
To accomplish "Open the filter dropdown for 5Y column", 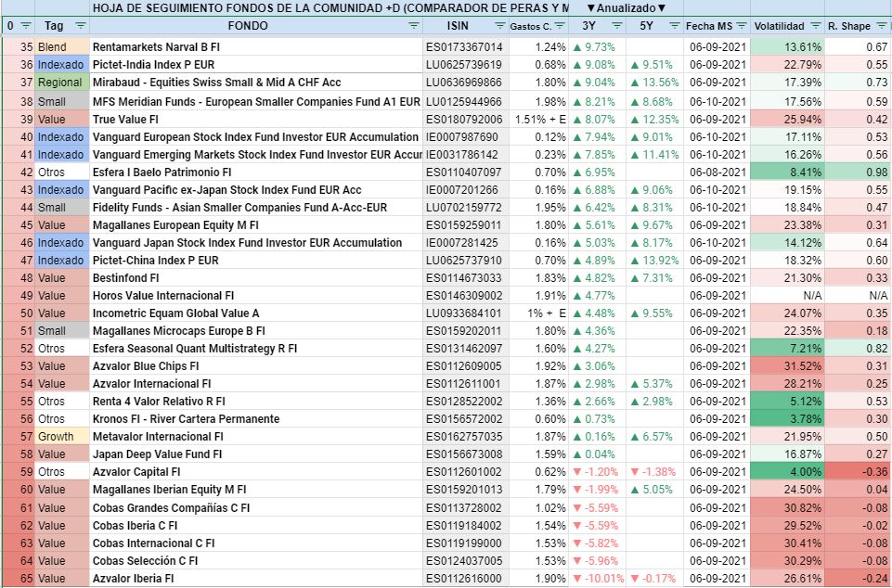I will (675, 26).
